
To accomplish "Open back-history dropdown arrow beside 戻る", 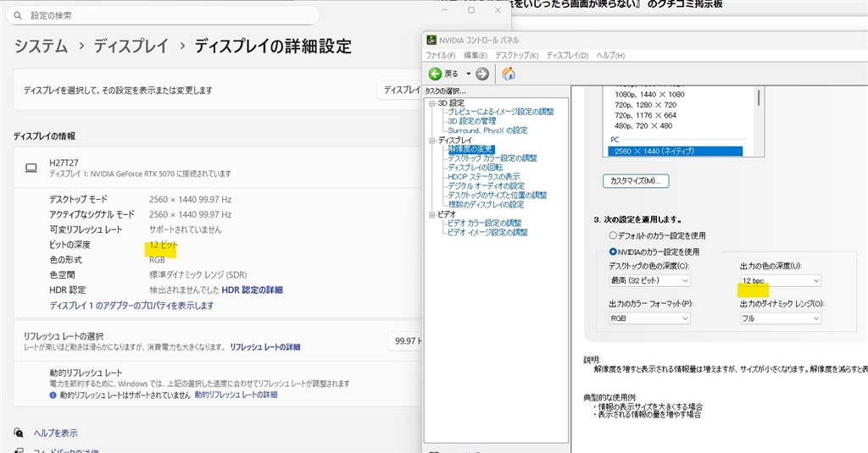I will pyautogui.click(x=468, y=74).
